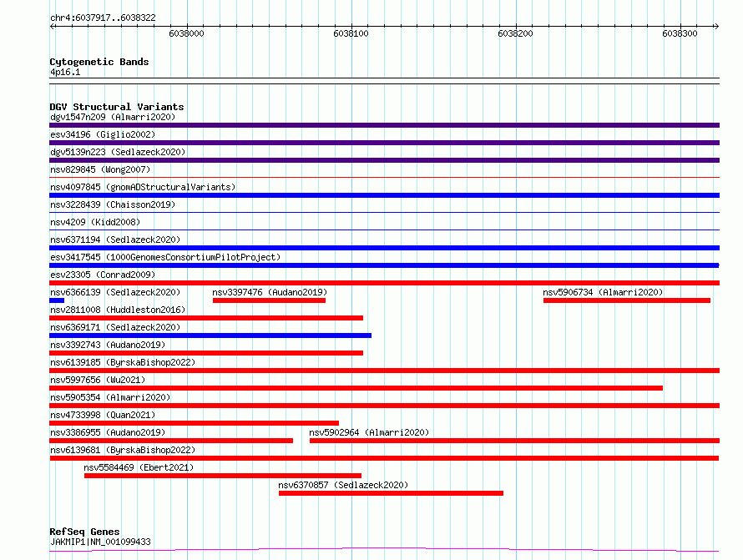Click the 6038000 ruler tick label
743x560 pixels.
pyautogui.click(x=186, y=33)
